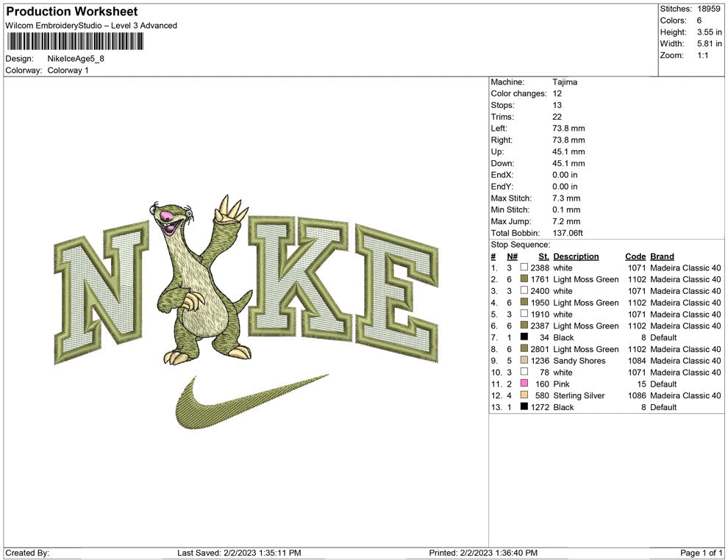Image resolution: width=728 pixels, height=560 pixels.
Task: Click the 'Description' column header
Action: (576, 256)
